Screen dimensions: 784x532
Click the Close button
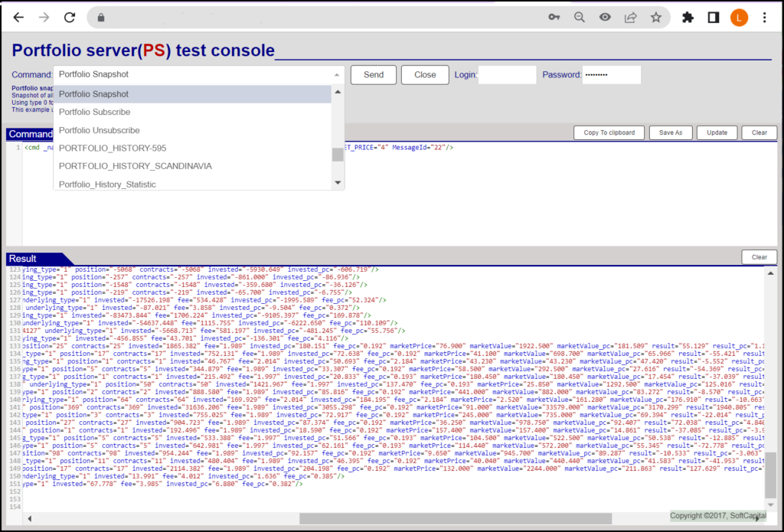[425, 75]
